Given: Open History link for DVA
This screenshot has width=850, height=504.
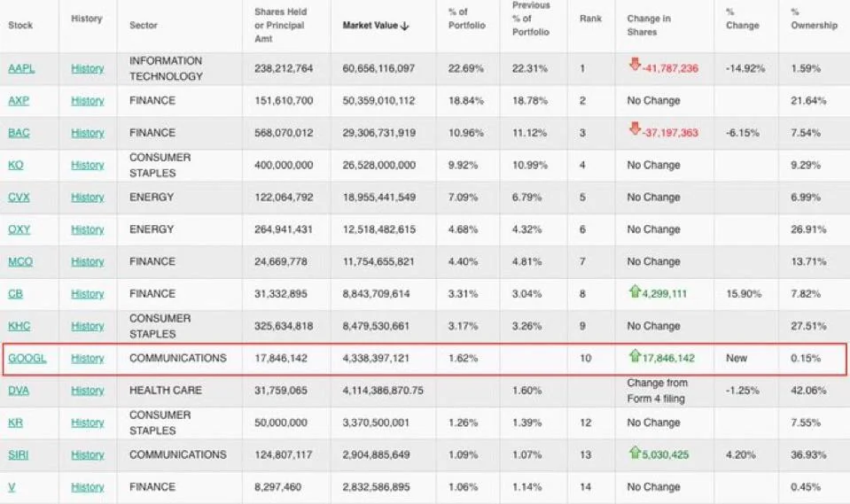Looking at the screenshot, I should [x=88, y=391].
